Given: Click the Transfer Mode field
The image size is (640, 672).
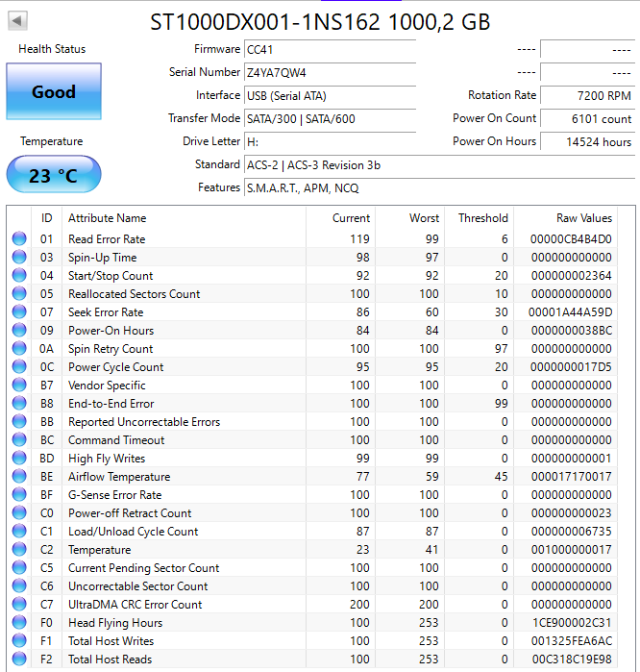Looking at the screenshot, I should (330, 118).
